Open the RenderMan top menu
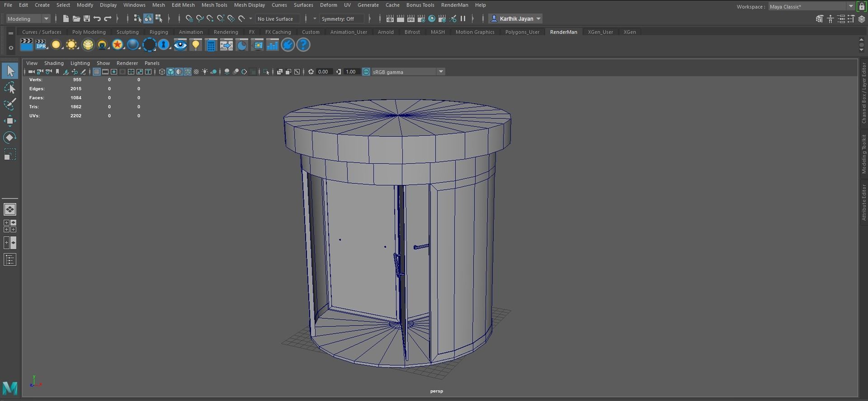Viewport: 868px width, 401px height. click(x=454, y=5)
